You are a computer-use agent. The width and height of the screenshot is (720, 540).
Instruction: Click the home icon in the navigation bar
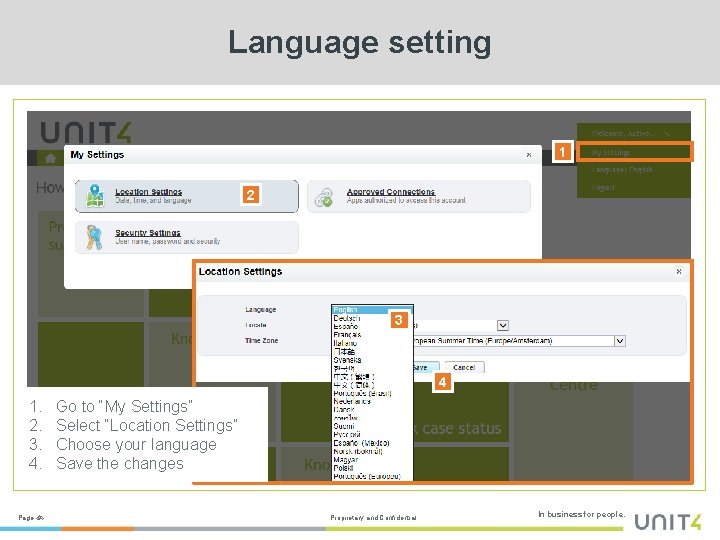pos(51,158)
